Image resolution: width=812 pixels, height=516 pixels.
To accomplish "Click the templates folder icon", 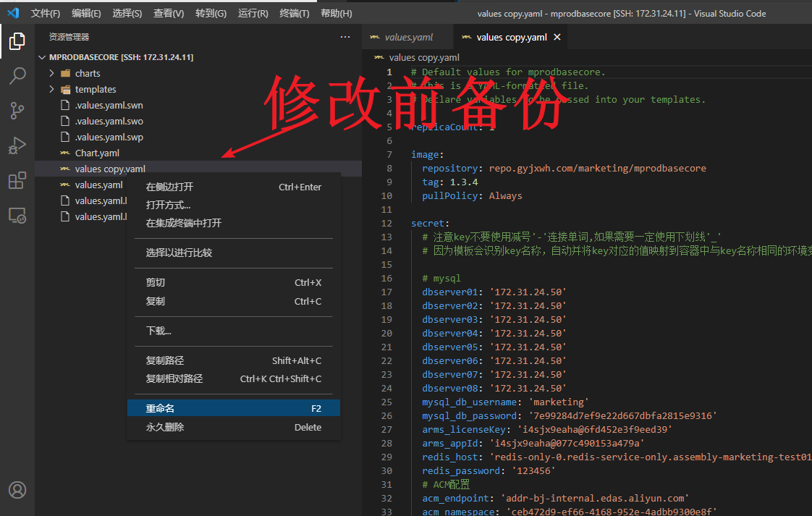I will click(65, 89).
